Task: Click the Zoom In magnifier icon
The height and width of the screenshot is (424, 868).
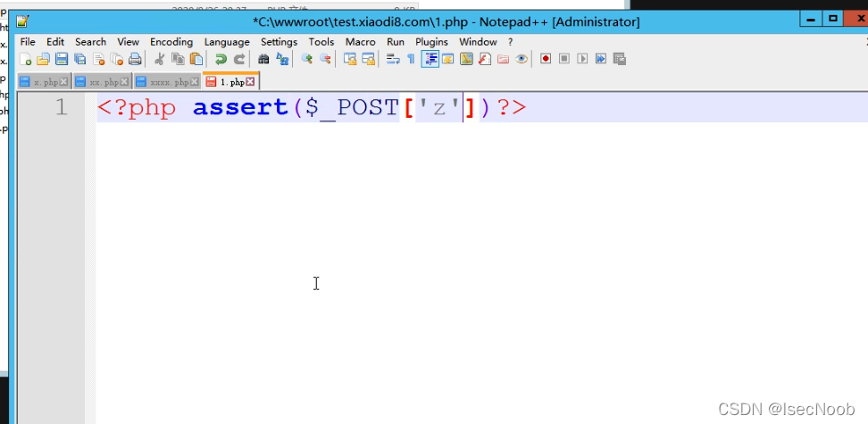Action: (x=306, y=59)
